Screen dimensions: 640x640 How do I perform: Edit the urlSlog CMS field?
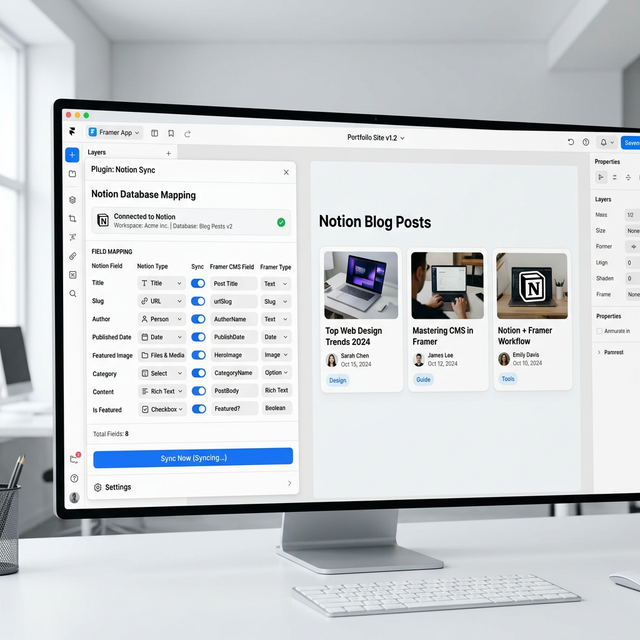point(233,301)
